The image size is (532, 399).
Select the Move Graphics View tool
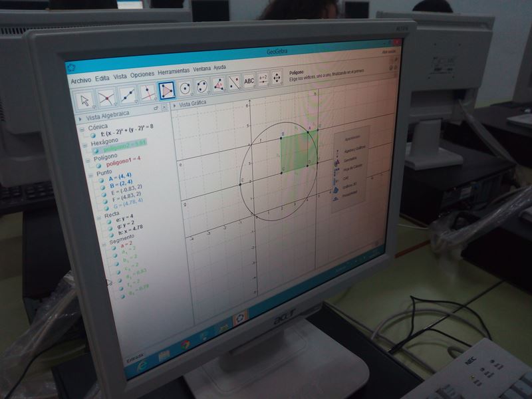277,78
